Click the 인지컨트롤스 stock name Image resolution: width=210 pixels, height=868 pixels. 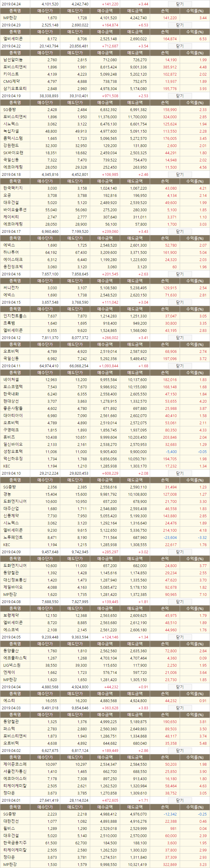15,316
